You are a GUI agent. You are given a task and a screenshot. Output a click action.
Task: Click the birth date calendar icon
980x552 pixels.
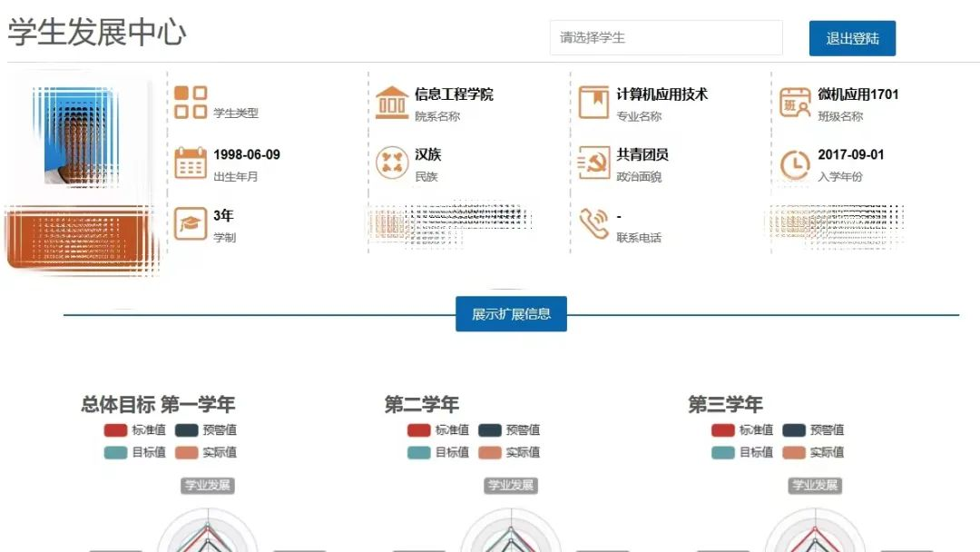191,163
